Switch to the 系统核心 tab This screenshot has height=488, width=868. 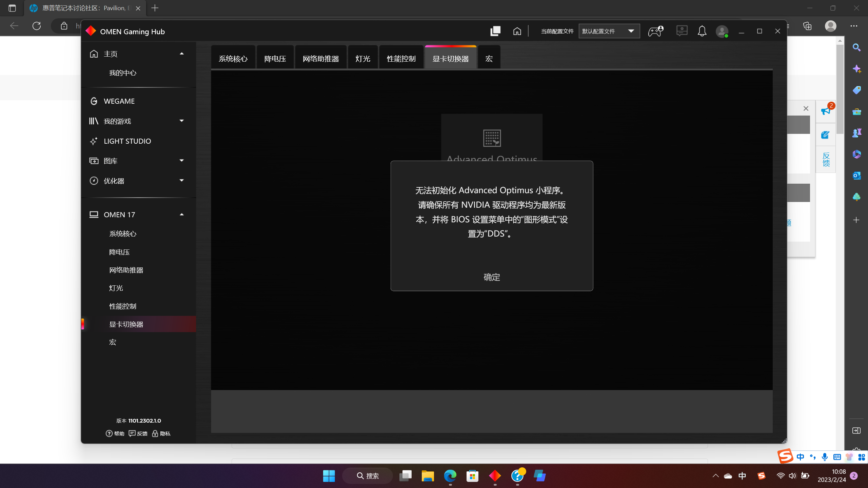(x=233, y=57)
